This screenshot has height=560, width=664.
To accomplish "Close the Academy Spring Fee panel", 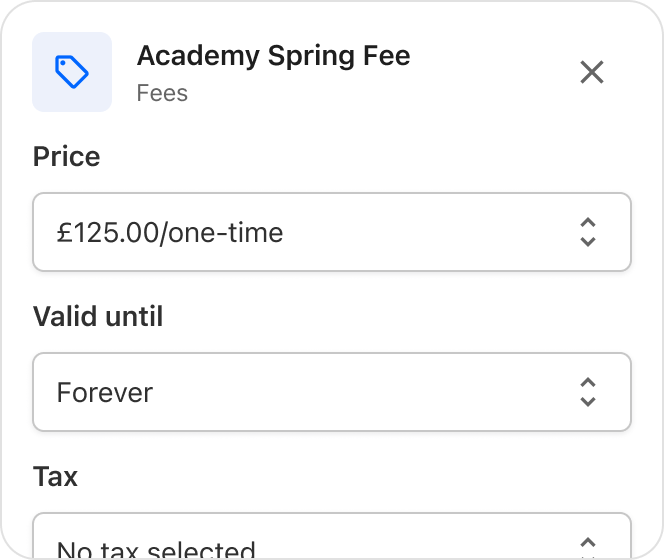I will coord(592,72).
